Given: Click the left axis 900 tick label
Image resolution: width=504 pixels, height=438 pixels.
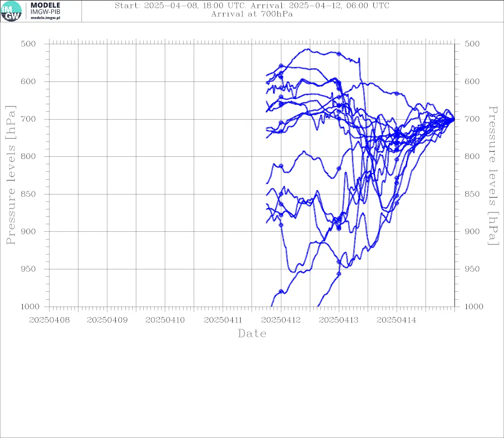Looking at the screenshot, I should pos(28,231).
